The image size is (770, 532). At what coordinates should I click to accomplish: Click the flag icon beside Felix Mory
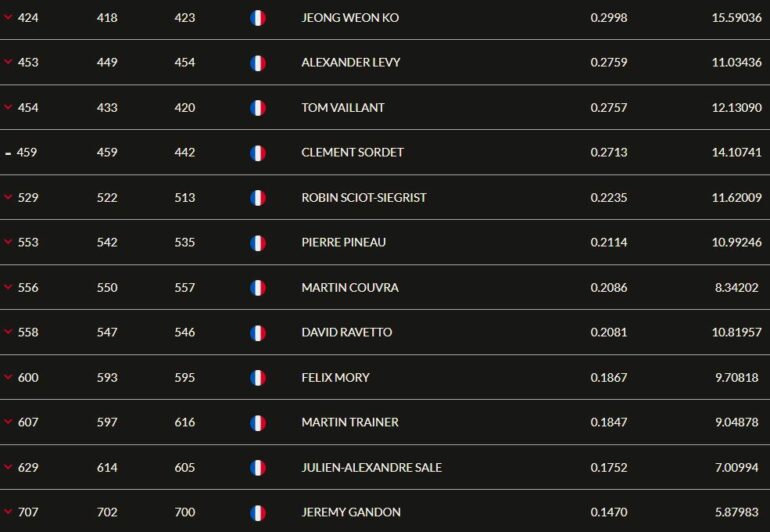pyautogui.click(x=257, y=378)
